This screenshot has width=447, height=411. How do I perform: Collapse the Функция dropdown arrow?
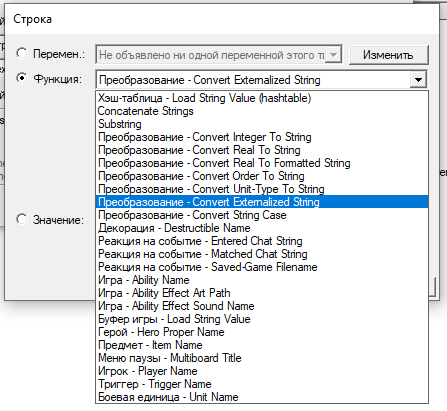[x=418, y=80]
